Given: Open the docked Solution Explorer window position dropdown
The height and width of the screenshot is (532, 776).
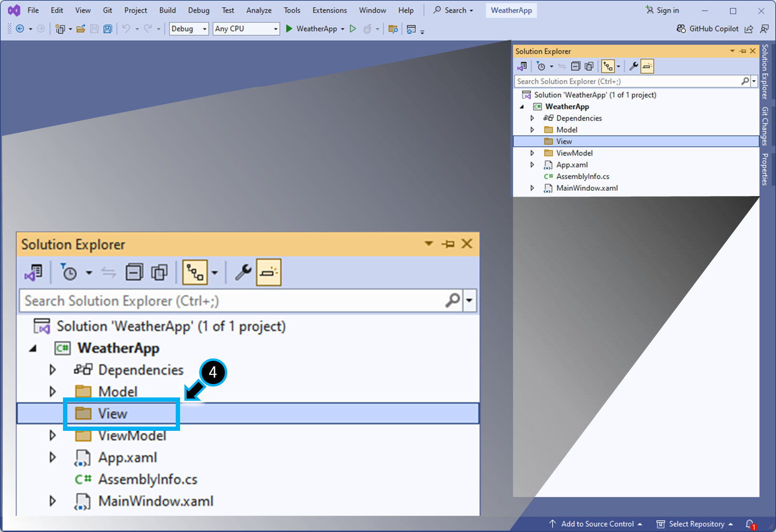Looking at the screenshot, I should (x=732, y=51).
